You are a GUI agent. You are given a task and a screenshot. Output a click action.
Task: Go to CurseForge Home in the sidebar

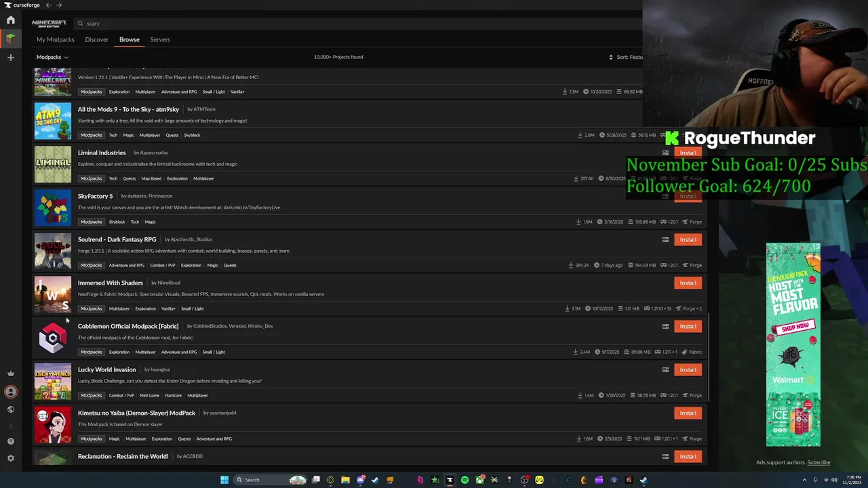[x=11, y=20]
